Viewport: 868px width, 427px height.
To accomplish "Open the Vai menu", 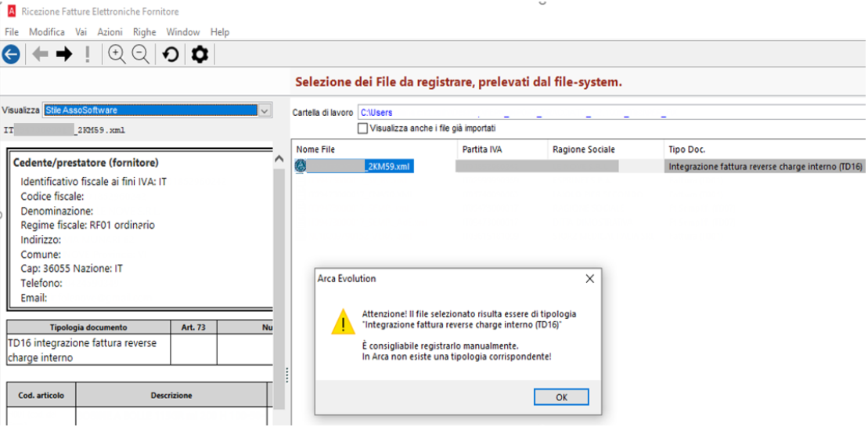I will (x=81, y=32).
